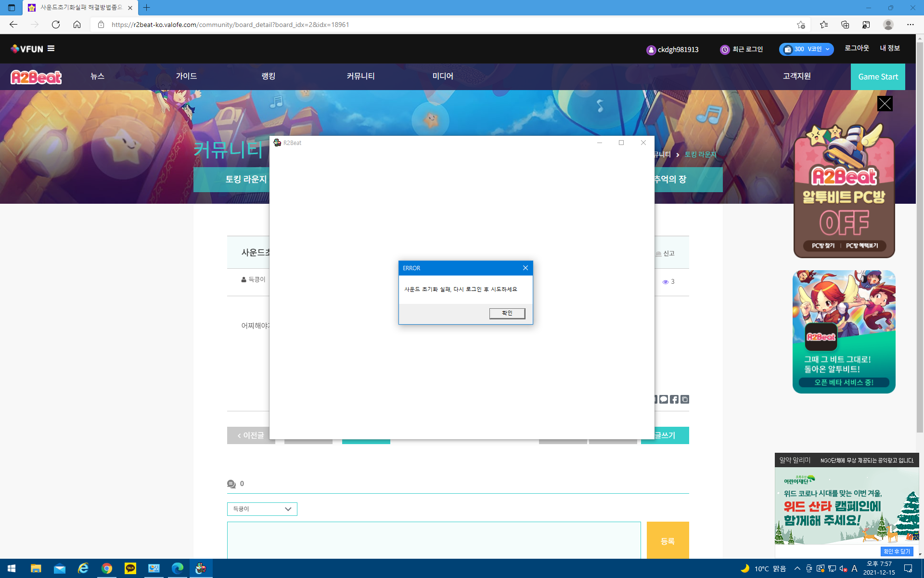
Task: Click the Facebook share icon
Action: (x=674, y=399)
